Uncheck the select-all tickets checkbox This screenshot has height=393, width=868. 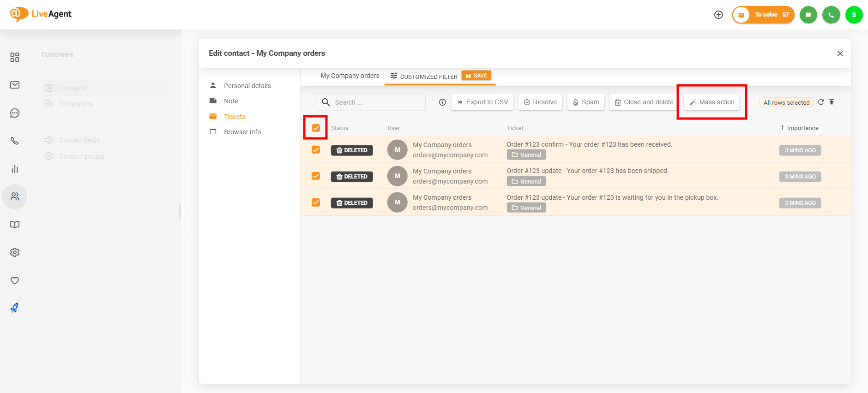316,128
